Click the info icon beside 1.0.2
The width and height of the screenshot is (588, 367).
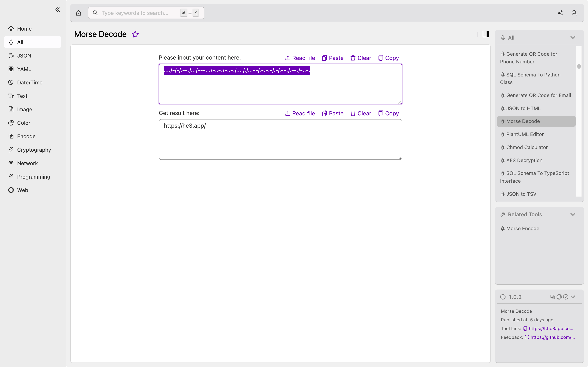point(503,297)
